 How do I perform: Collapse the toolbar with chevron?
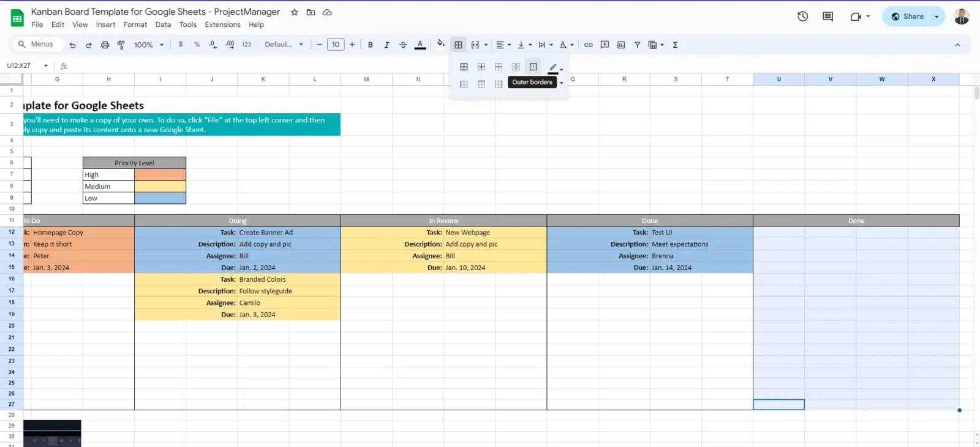(x=957, y=45)
